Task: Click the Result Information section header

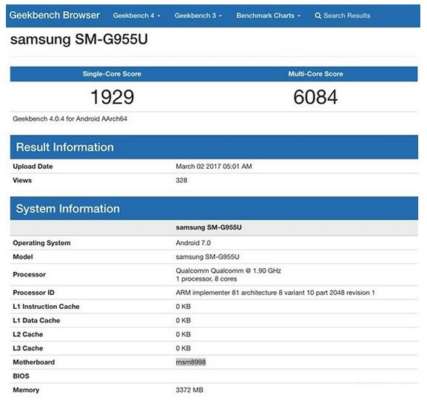Action: (214, 147)
